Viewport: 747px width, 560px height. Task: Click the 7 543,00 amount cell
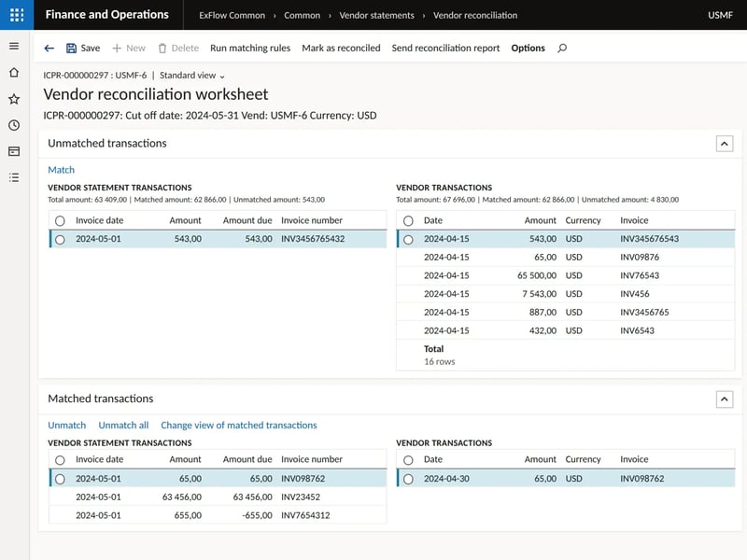(x=540, y=294)
